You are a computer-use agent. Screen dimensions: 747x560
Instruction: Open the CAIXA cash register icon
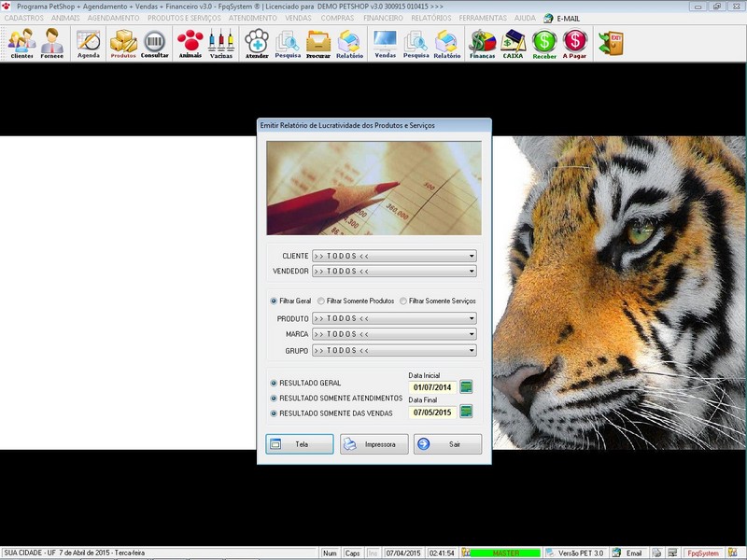point(514,43)
